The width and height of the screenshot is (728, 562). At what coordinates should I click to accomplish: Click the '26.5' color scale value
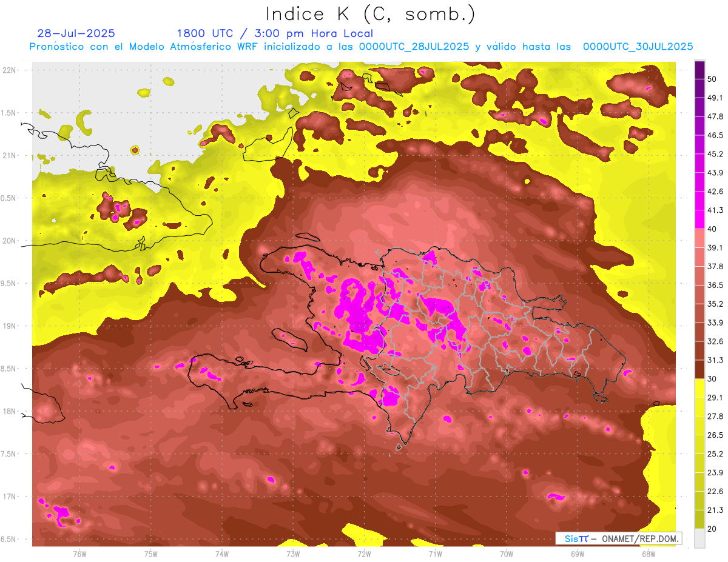715,435
